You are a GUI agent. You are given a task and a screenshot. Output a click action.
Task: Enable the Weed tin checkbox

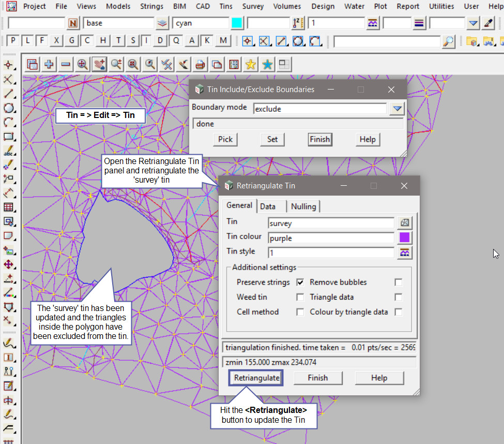tap(300, 297)
